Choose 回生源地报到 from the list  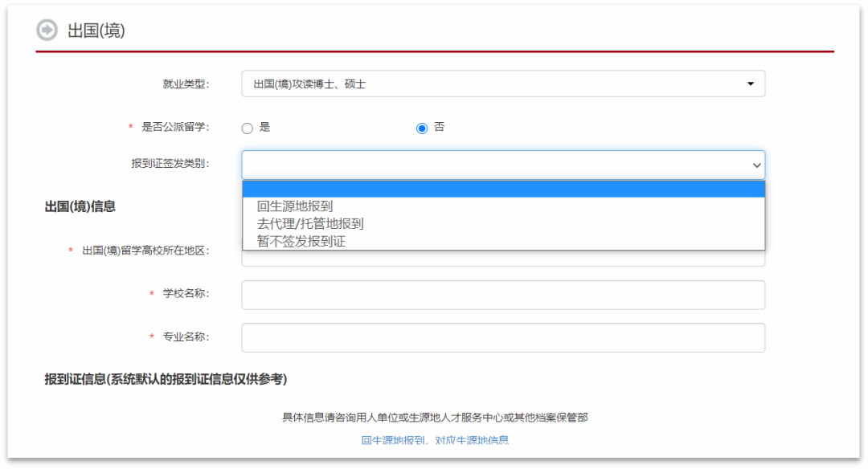coord(295,206)
